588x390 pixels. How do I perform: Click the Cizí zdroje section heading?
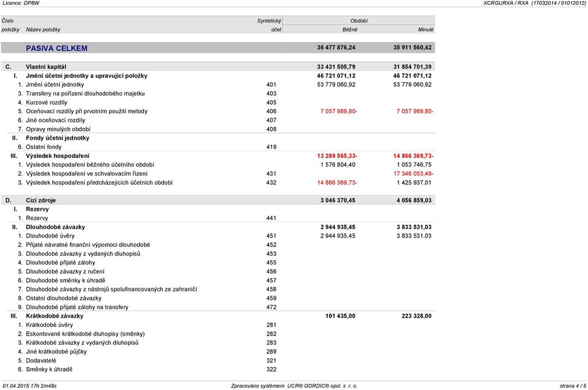click(40, 200)
